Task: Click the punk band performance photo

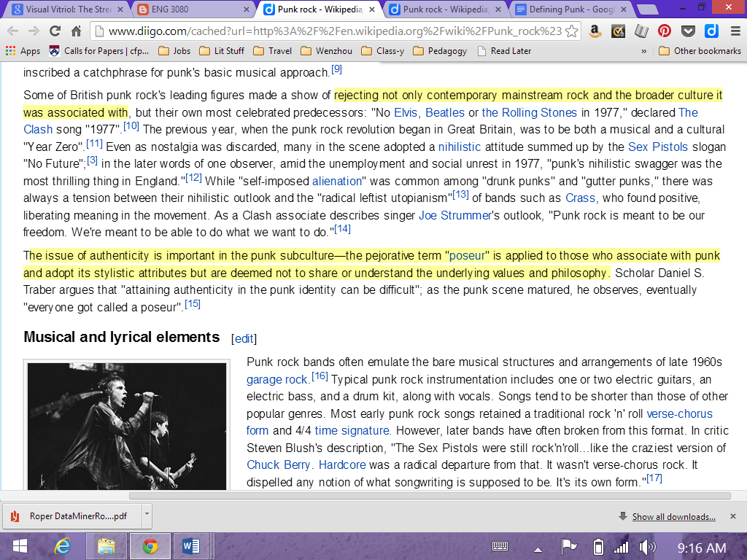Action: [127, 426]
